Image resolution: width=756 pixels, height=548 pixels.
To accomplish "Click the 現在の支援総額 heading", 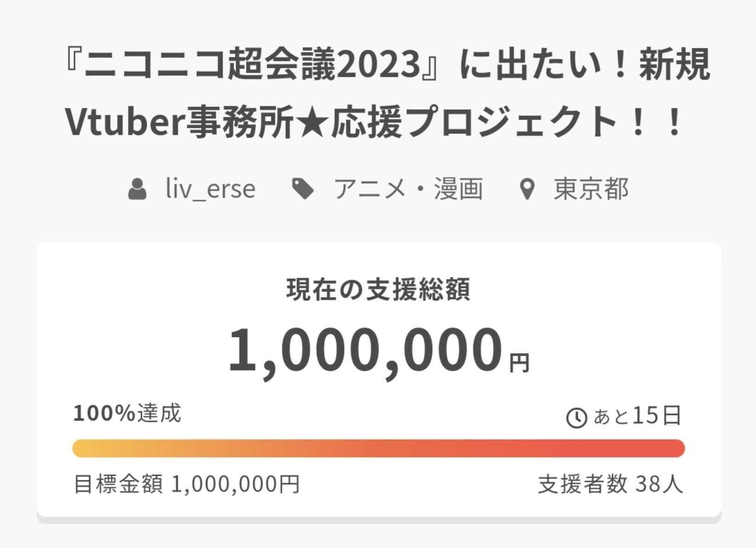I will (x=378, y=290).
